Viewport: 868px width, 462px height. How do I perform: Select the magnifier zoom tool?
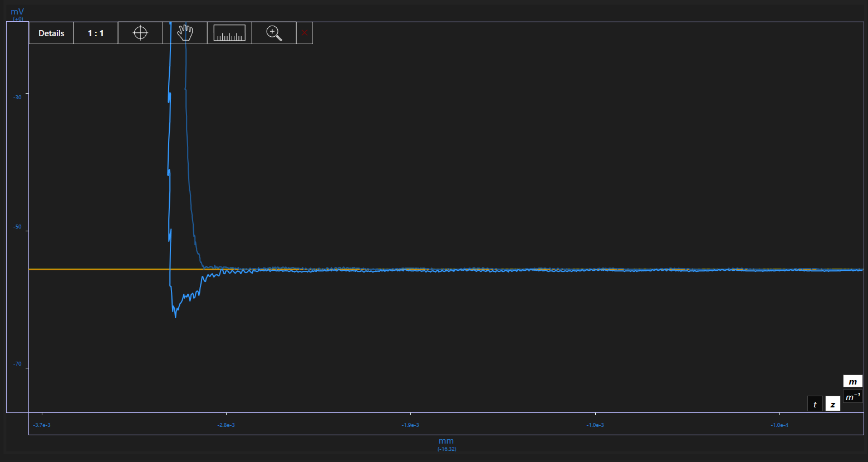pos(274,33)
